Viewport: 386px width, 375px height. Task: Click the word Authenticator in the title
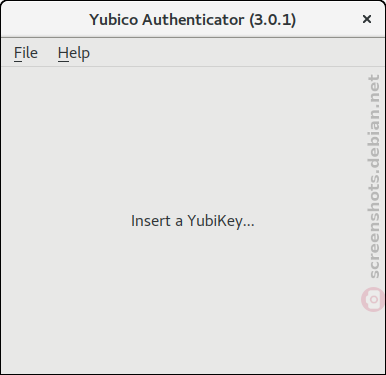(x=193, y=20)
